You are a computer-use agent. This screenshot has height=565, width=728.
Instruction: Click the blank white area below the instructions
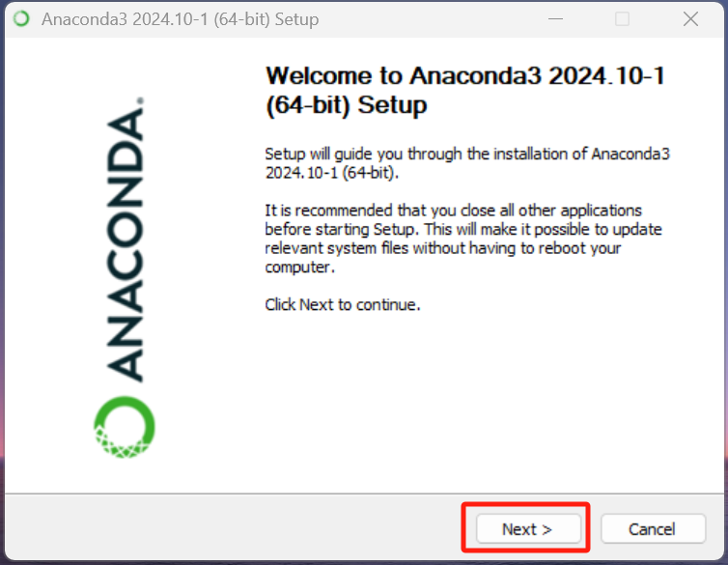click(464, 399)
